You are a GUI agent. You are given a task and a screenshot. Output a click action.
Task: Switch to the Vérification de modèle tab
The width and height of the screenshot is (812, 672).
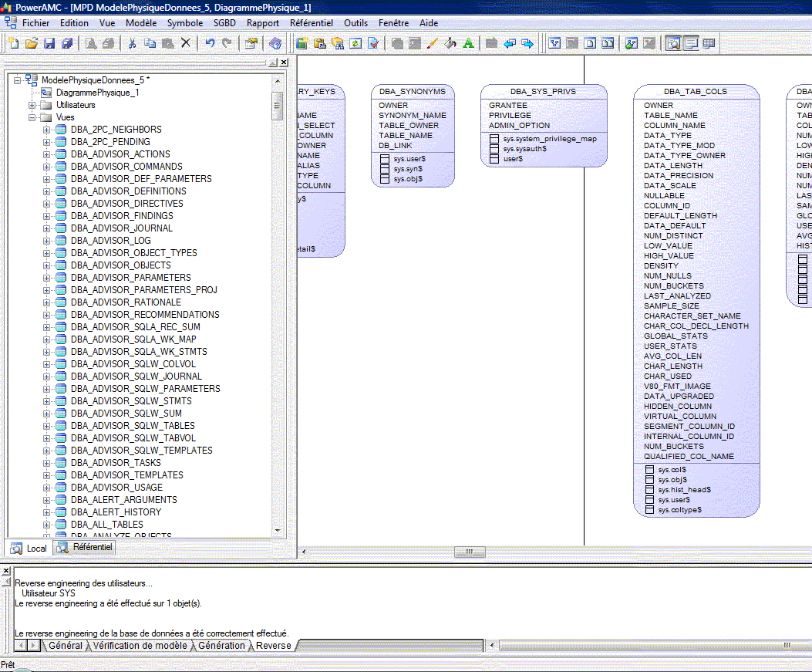tap(140, 645)
